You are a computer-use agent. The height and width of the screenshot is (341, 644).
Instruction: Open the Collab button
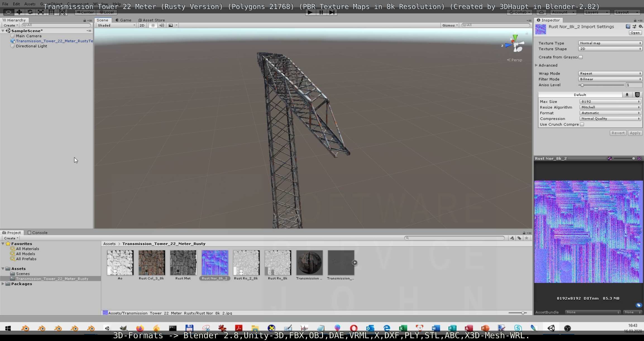(x=519, y=12)
